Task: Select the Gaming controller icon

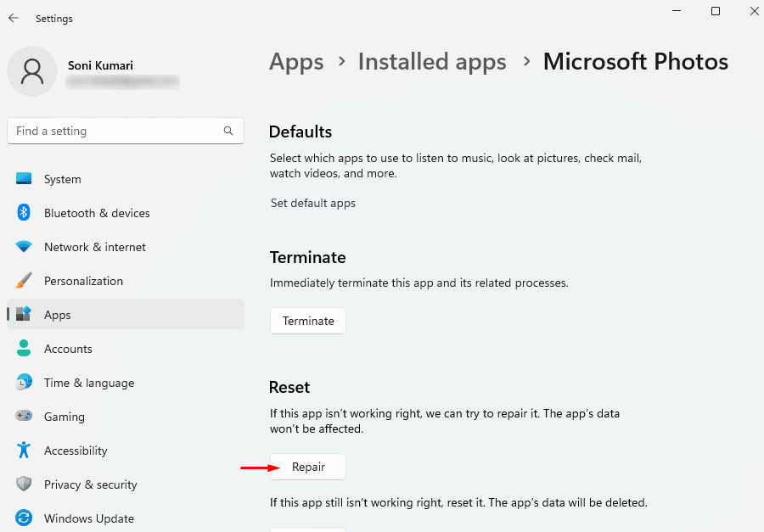Action: (x=24, y=416)
